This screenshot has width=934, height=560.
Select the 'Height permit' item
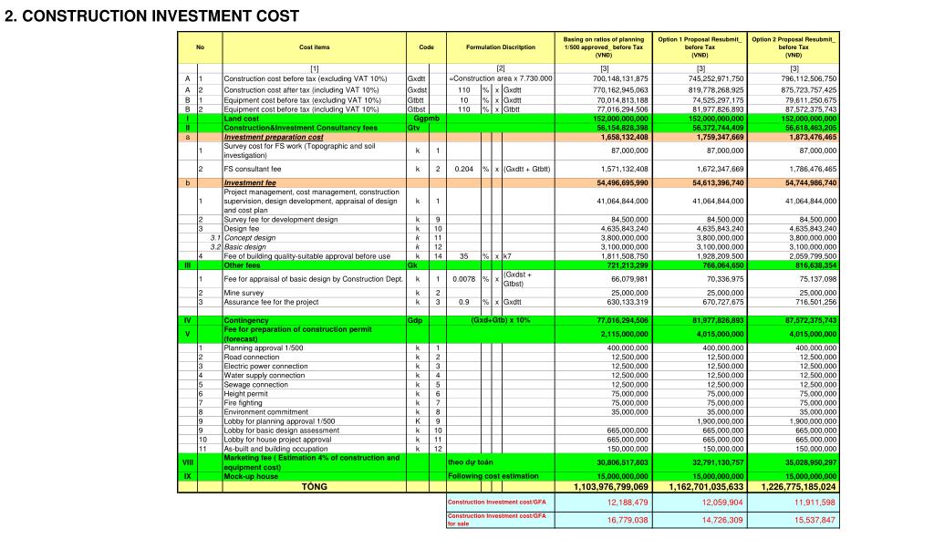pyautogui.click(x=245, y=394)
